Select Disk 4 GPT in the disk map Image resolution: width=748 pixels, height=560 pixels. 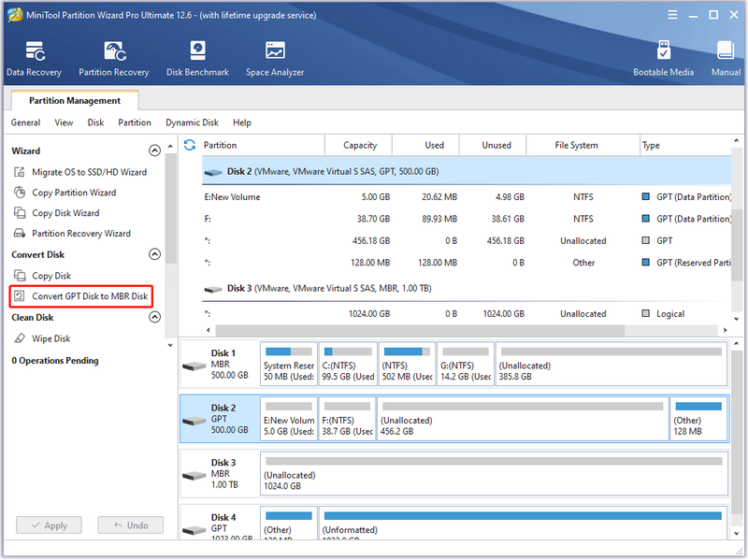pos(220,524)
